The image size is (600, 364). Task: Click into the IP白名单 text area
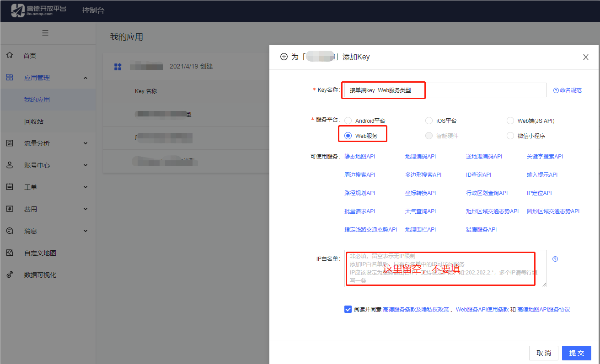[445, 268]
